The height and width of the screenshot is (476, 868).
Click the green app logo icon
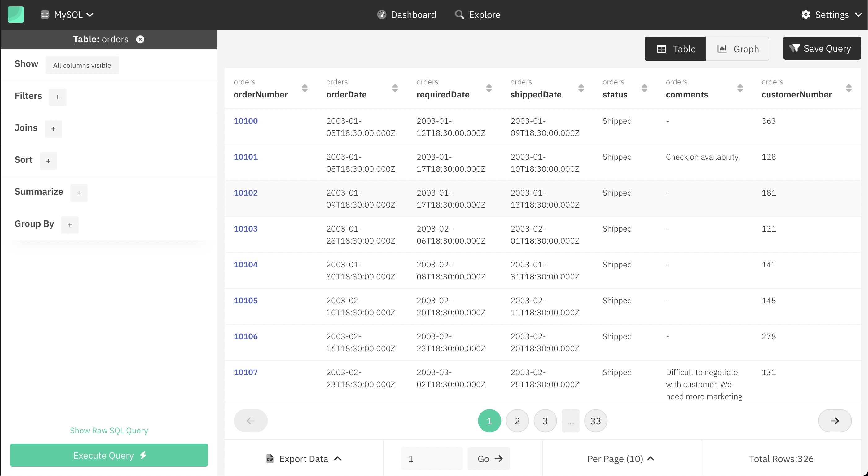16,15
